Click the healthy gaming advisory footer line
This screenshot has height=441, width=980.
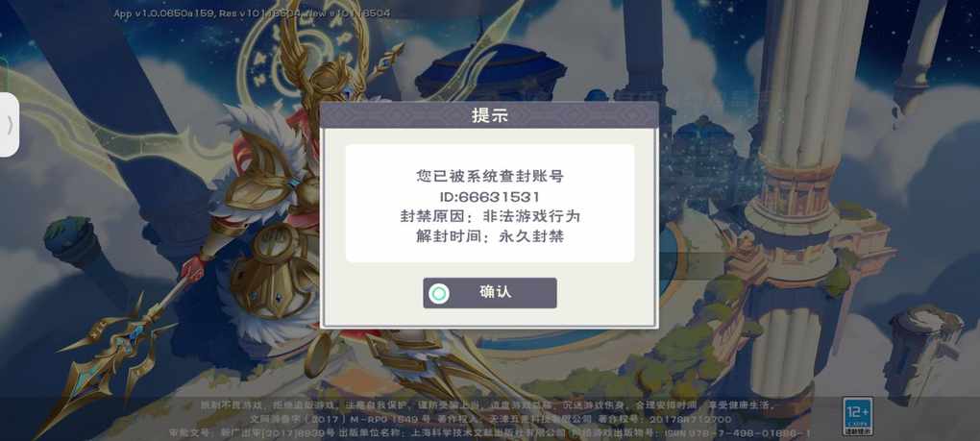489,405
